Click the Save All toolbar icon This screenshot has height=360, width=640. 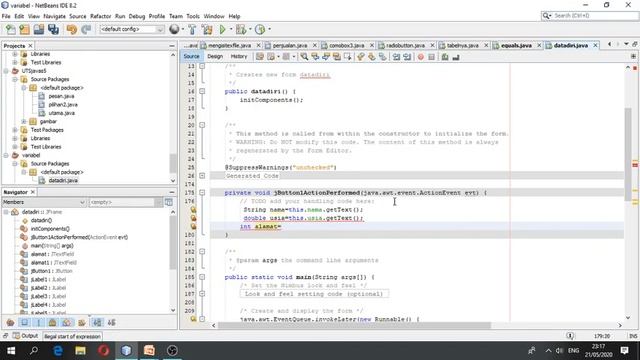[53, 29]
